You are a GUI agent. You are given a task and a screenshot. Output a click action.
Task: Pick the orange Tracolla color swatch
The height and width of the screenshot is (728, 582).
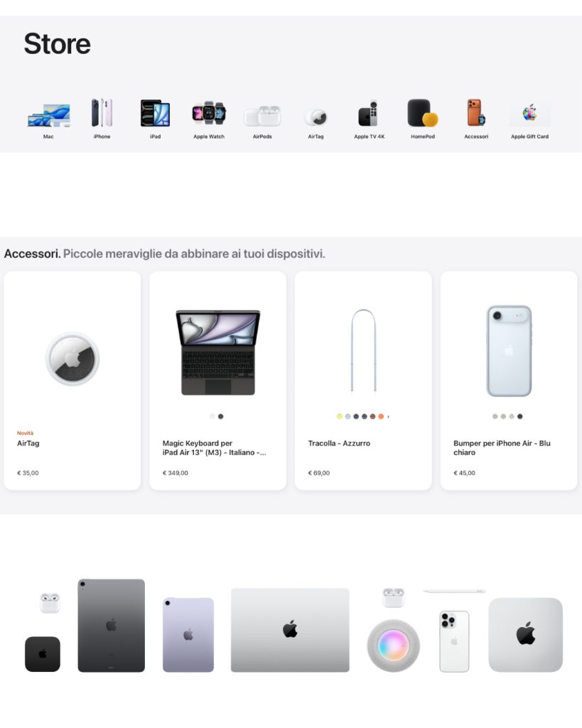(381, 417)
